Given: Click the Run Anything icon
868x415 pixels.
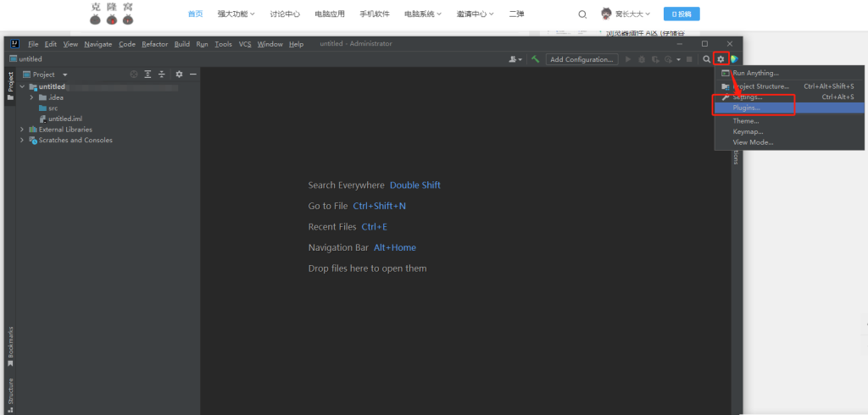Looking at the screenshot, I should 726,73.
